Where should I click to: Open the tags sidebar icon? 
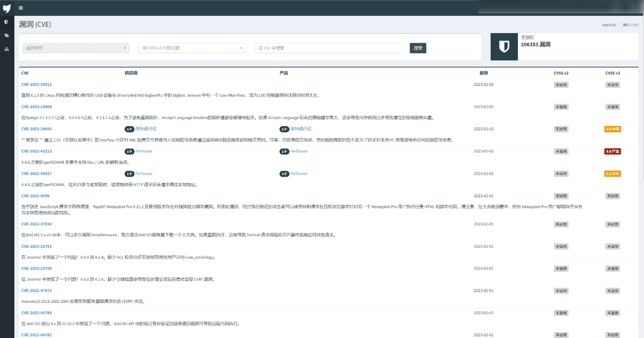point(7,36)
